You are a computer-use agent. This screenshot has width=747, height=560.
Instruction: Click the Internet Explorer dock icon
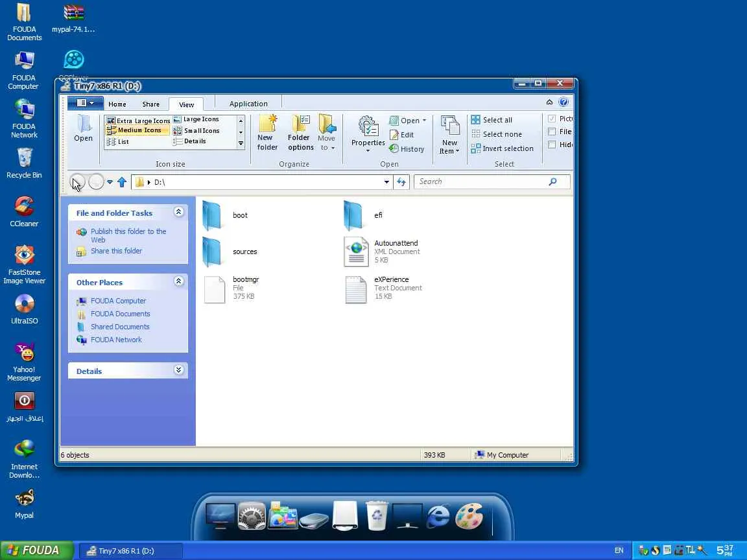click(x=438, y=516)
